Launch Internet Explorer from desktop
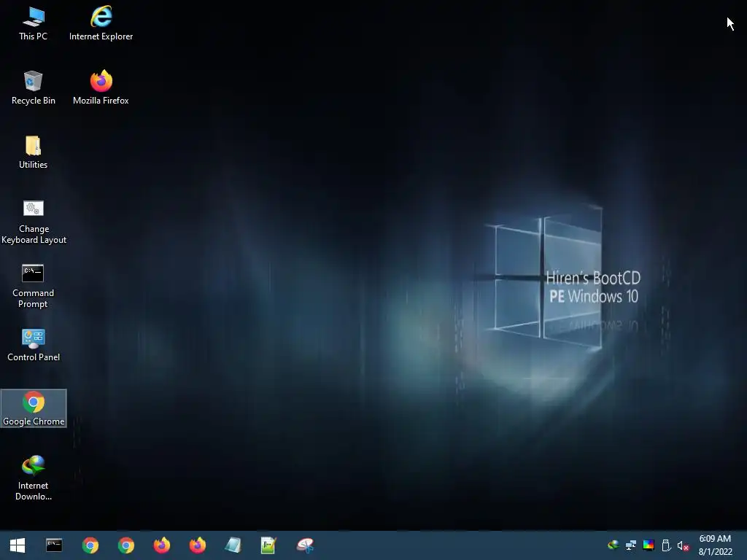 tap(101, 23)
